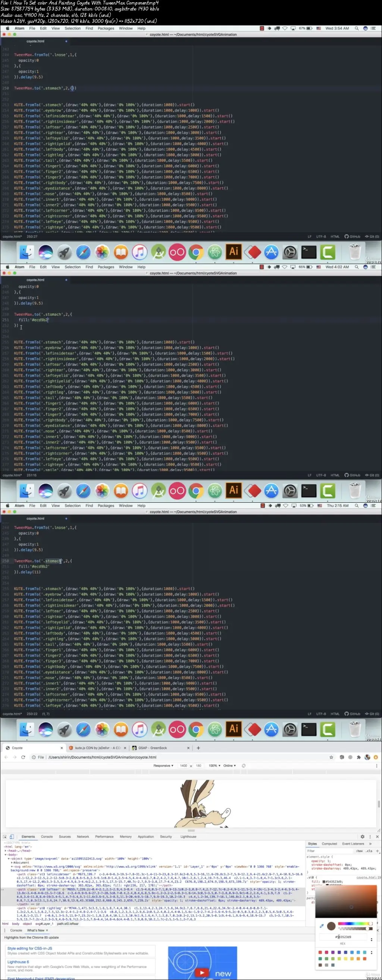Click path.st0.leftear in the DOM breadcrumb
This screenshot has height=980, width=382.
(68, 924)
